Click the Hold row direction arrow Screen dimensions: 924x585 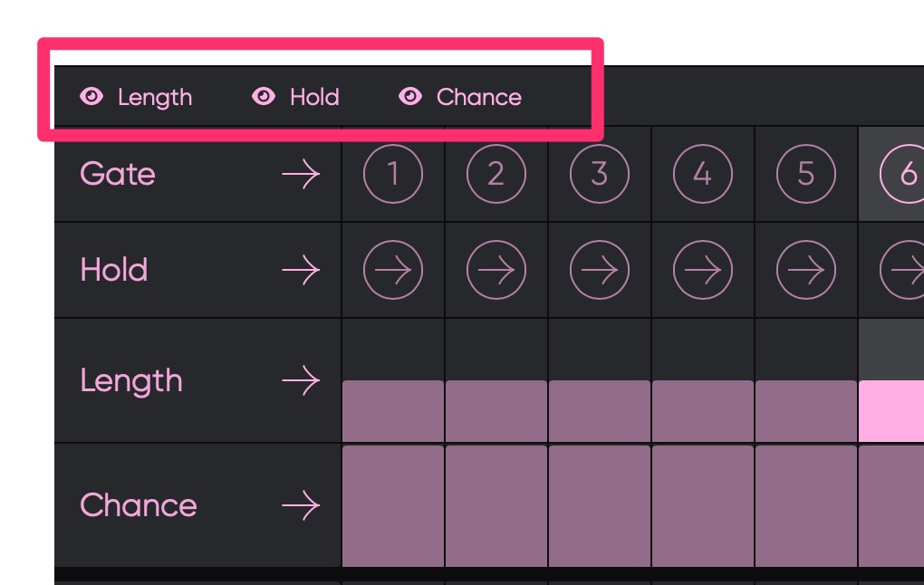300,270
